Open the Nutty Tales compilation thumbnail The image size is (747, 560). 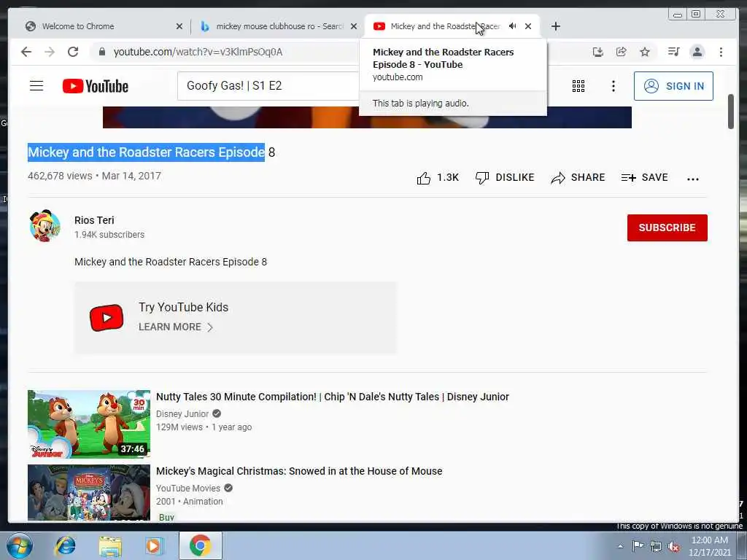pos(88,424)
